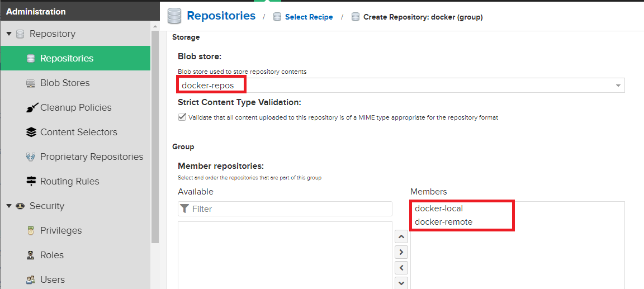Go to Repositories via breadcrumb title
Image resolution: width=644 pixels, height=289 pixels.
[x=221, y=16]
